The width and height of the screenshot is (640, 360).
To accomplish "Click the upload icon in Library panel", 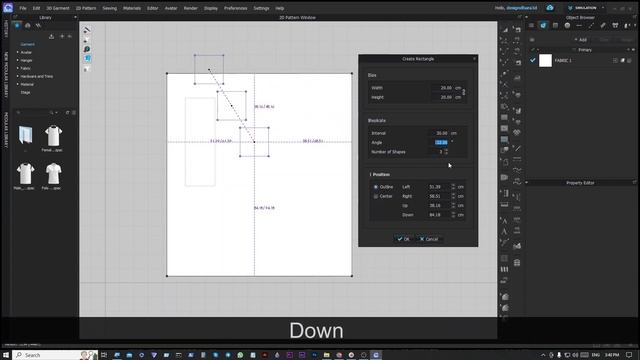I will (x=51, y=36).
